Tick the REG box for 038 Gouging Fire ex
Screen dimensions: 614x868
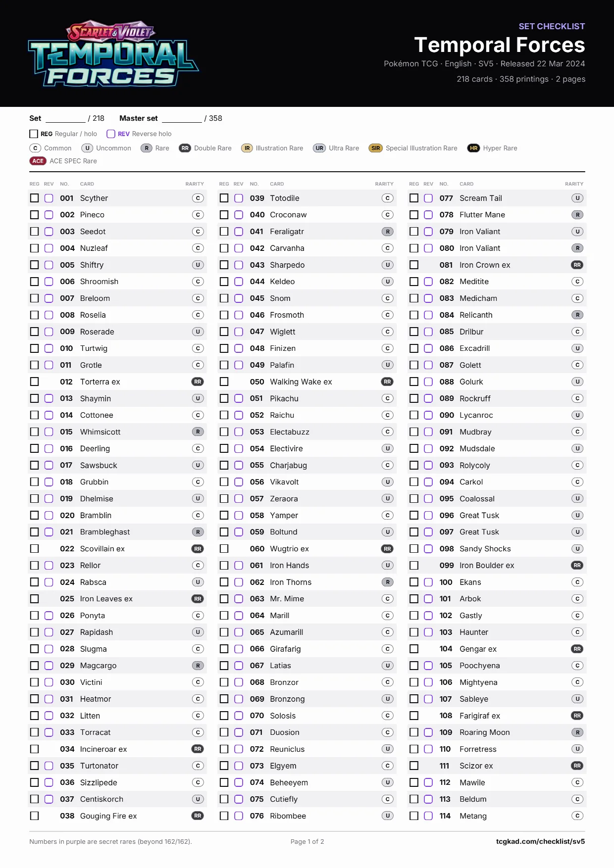pos(34,816)
